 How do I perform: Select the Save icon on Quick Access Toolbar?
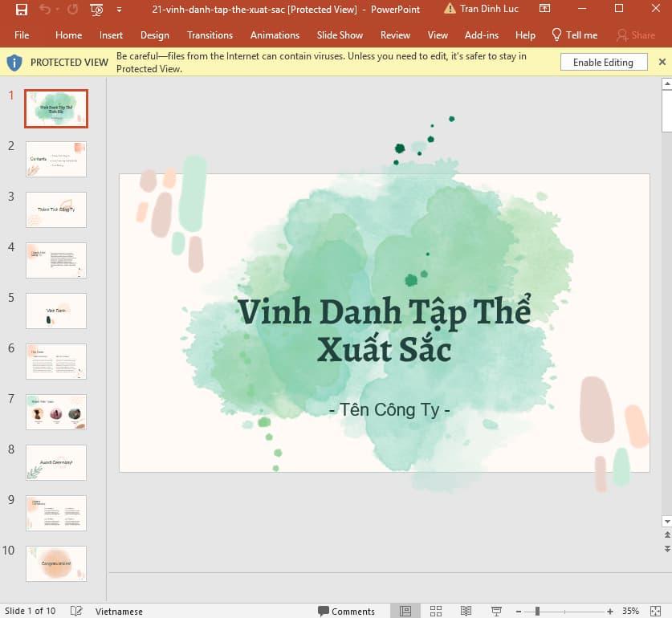tap(21, 9)
